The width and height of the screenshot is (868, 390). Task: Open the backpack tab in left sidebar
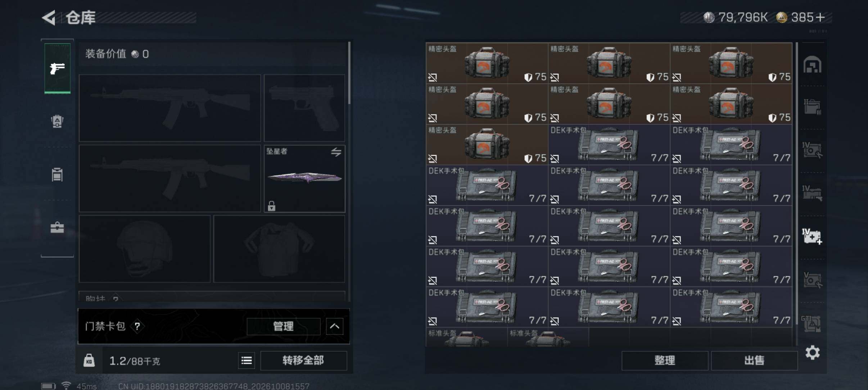[x=57, y=121]
